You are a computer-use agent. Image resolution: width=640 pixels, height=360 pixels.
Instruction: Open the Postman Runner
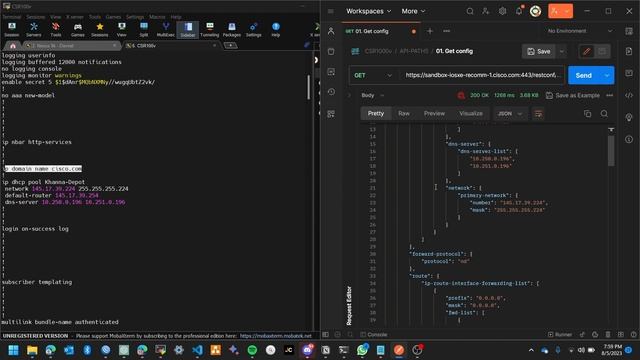560,334
